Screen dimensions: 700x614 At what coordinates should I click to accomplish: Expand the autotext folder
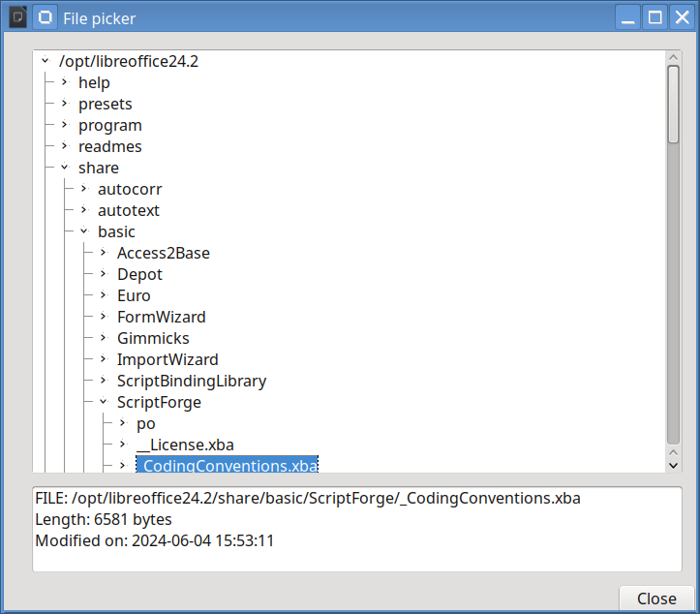click(84, 209)
